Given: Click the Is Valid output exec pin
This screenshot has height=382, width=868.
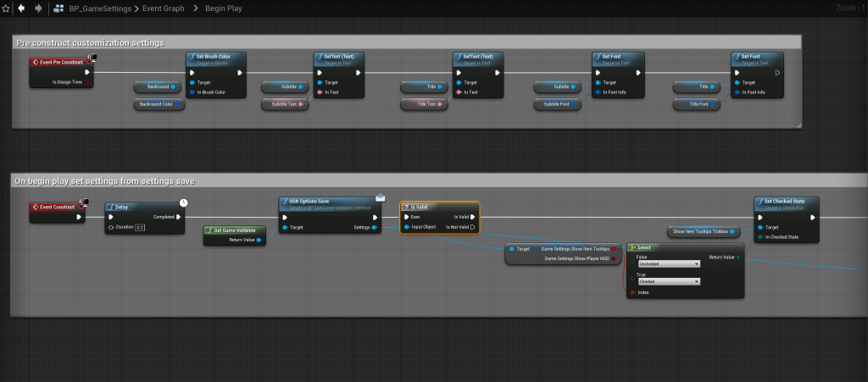Looking at the screenshot, I should pyautogui.click(x=473, y=218).
